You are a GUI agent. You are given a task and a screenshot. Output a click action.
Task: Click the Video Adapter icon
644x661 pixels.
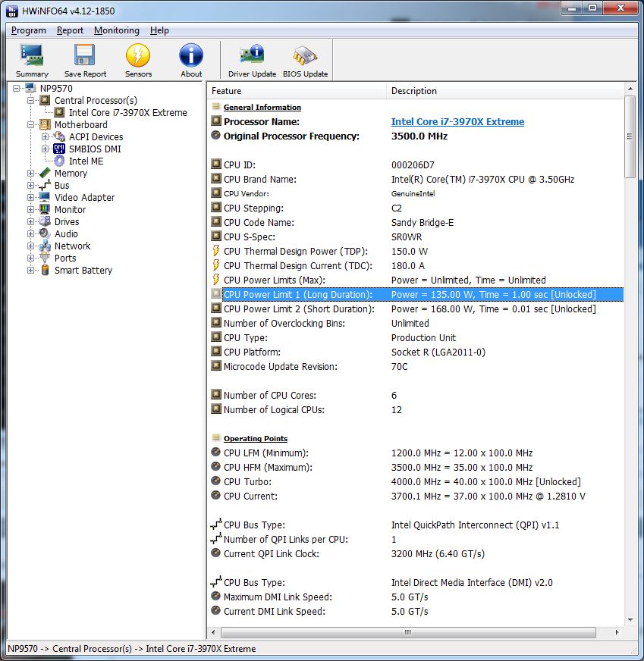click(45, 197)
